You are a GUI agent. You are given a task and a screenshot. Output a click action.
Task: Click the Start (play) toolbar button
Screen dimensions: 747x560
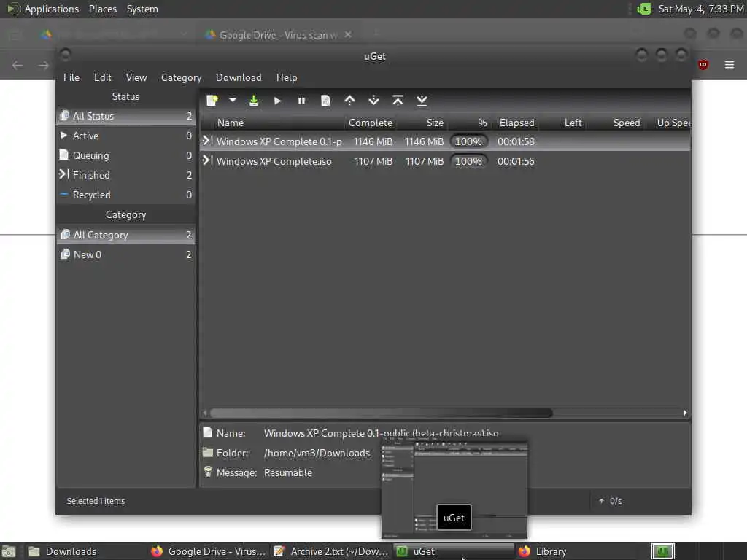point(277,101)
